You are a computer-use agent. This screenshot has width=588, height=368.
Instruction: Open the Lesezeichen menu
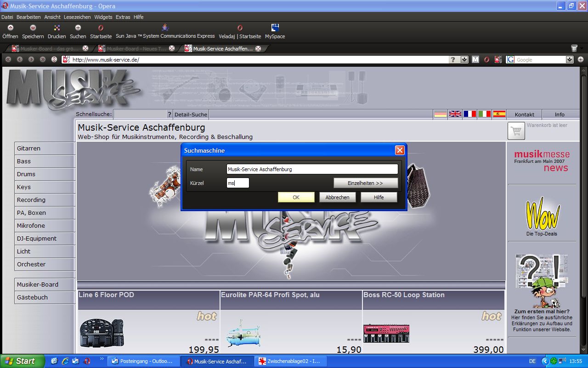[x=78, y=17]
